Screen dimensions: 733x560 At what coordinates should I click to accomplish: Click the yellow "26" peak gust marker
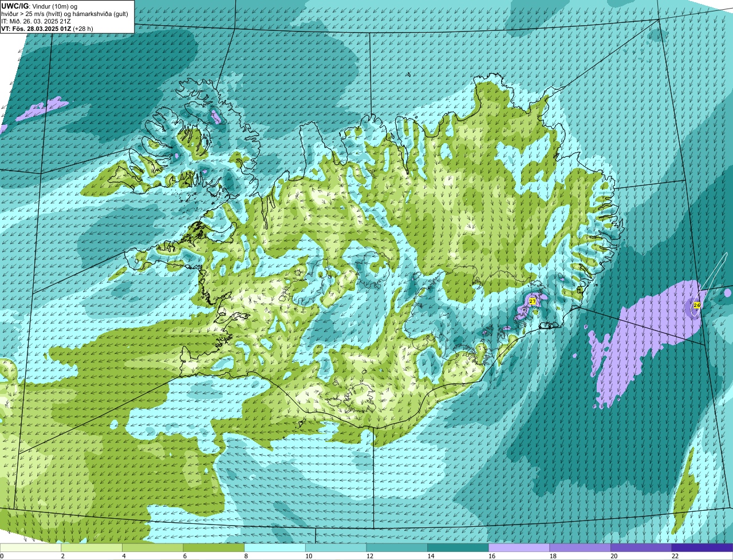[x=697, y=305]
